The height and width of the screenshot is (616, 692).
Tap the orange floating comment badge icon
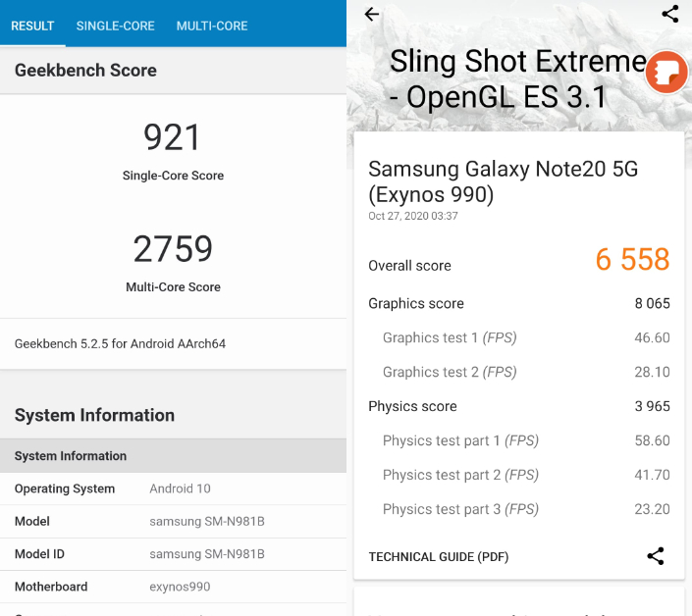(x=666, y=72)
